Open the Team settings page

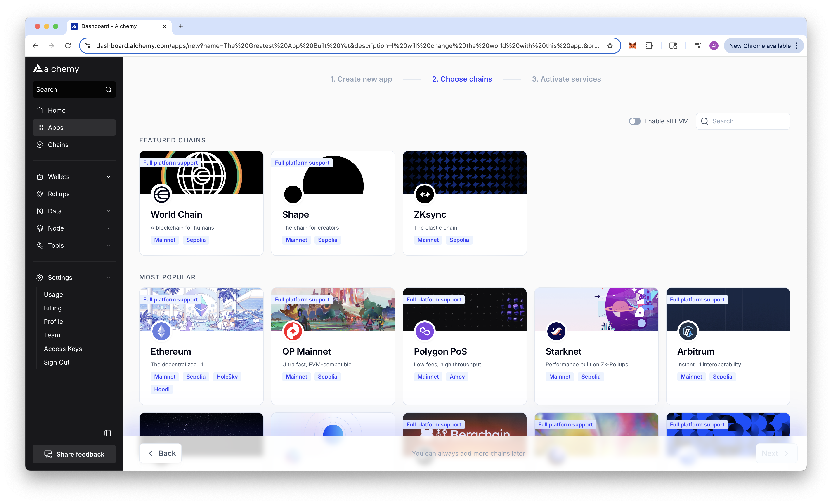52,335
